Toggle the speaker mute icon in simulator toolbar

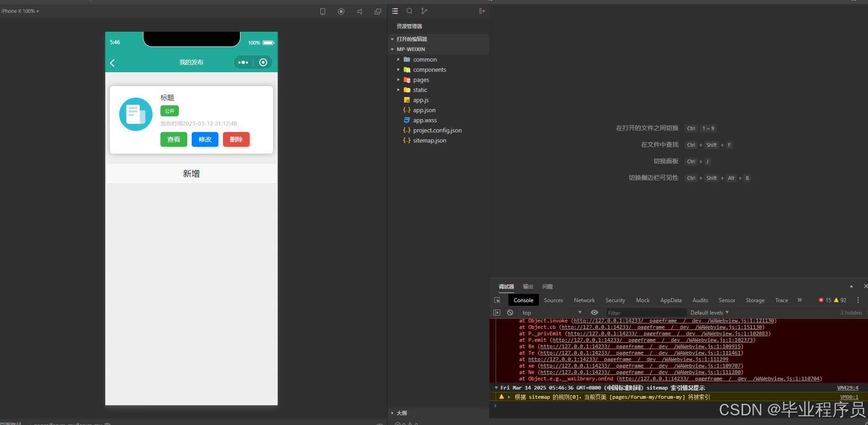360,11
